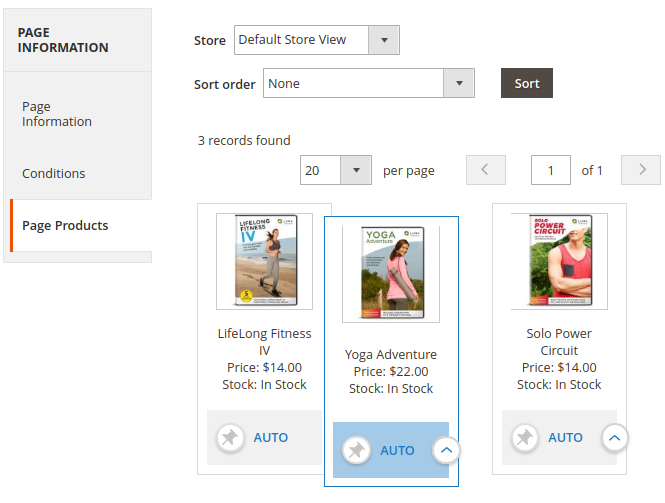Image resolution: width=665 pixels, height=503 pixels.
Task: Click the pin icon for Yoga Adventure
Action: (x=357, y=451)
